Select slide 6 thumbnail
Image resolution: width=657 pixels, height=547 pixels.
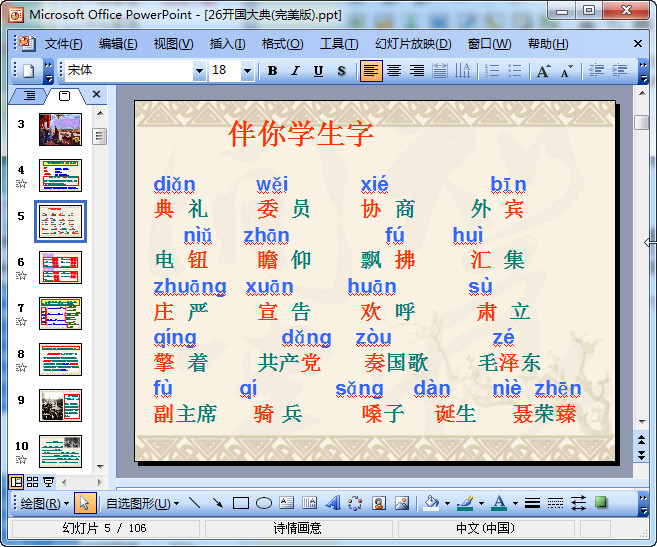tap(60, 267)
